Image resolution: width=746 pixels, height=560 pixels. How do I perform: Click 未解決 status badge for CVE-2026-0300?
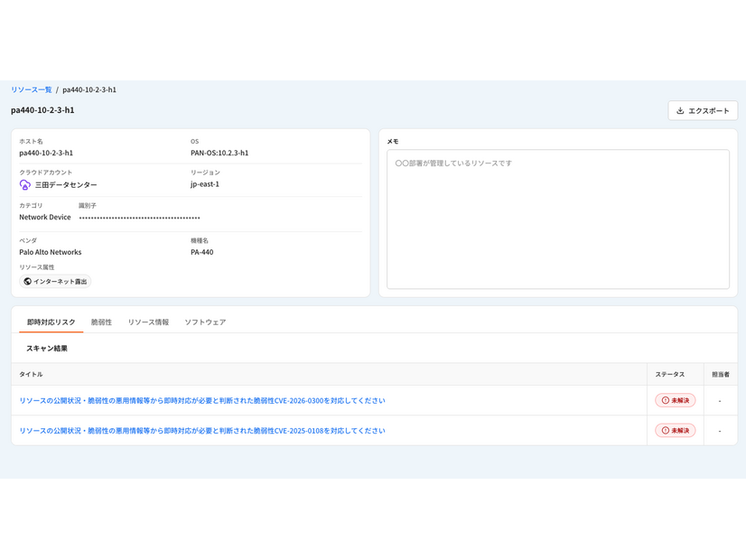click(676, 400)
